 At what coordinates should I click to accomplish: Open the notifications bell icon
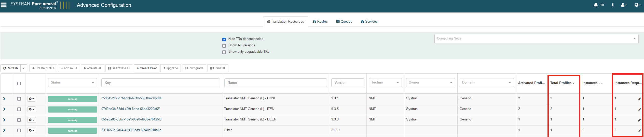click(x=596, y=5)
